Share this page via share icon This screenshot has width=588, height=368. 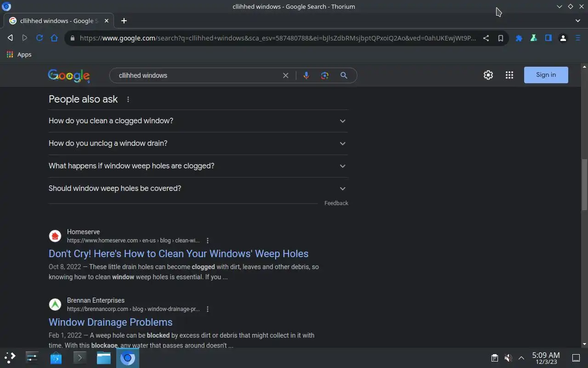[x=486, y=38]
